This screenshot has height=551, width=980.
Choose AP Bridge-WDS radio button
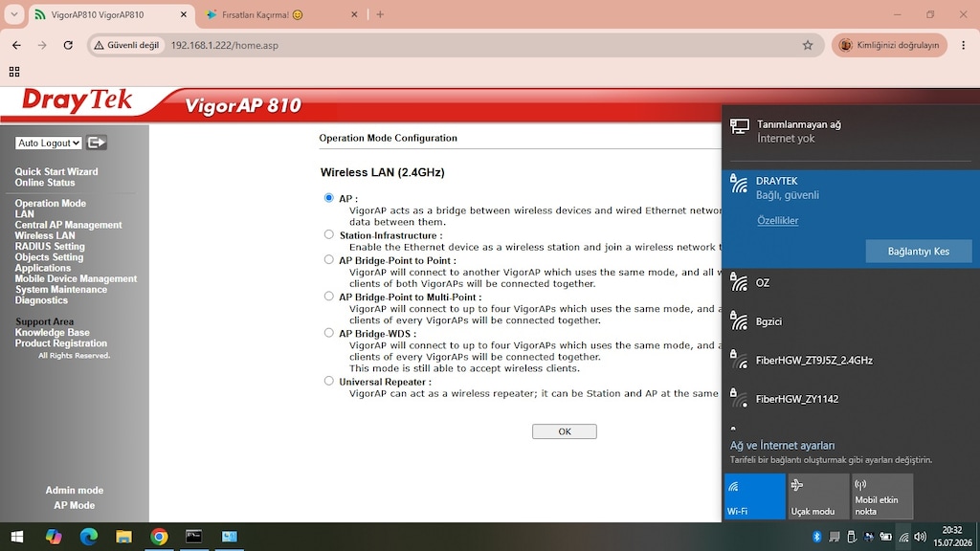coord(329,333)
